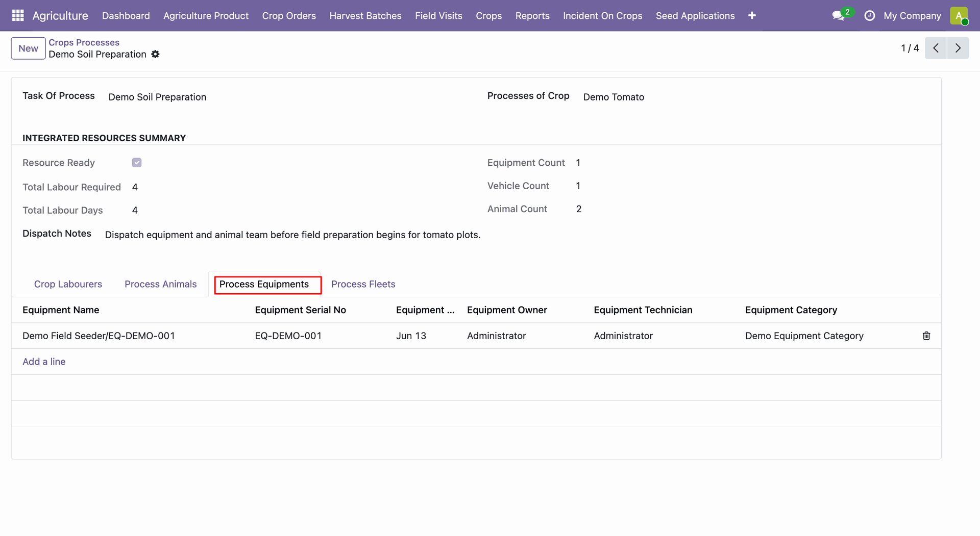The width and height of the screenshot is (980, 536).
Task: Click the New record button
Action: tap(28, 48)
